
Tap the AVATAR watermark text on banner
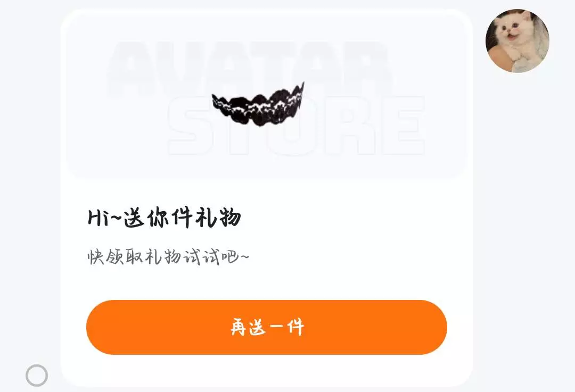249,69
